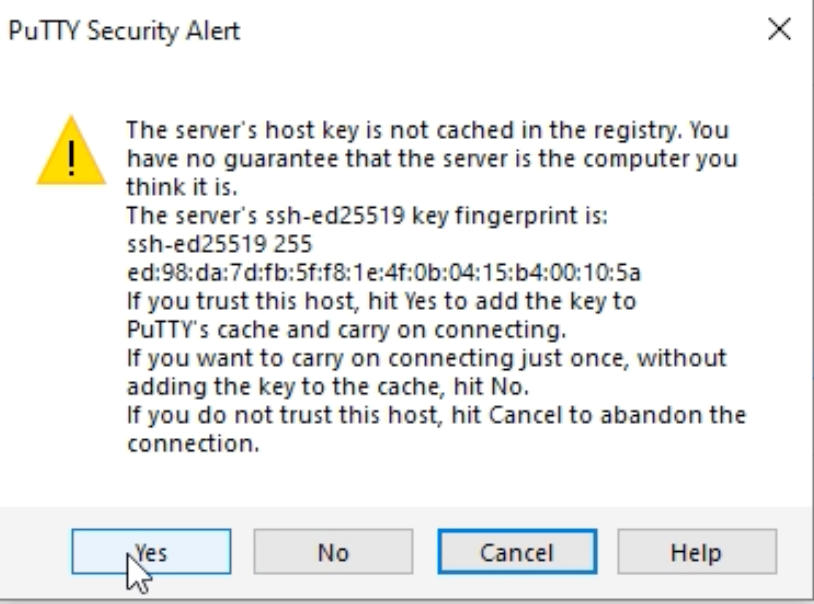The height and width of the screenshot is (604, 814).
Task: Click the 'ssh-ed25519 255' key type line
Action: tap(220, 244)
